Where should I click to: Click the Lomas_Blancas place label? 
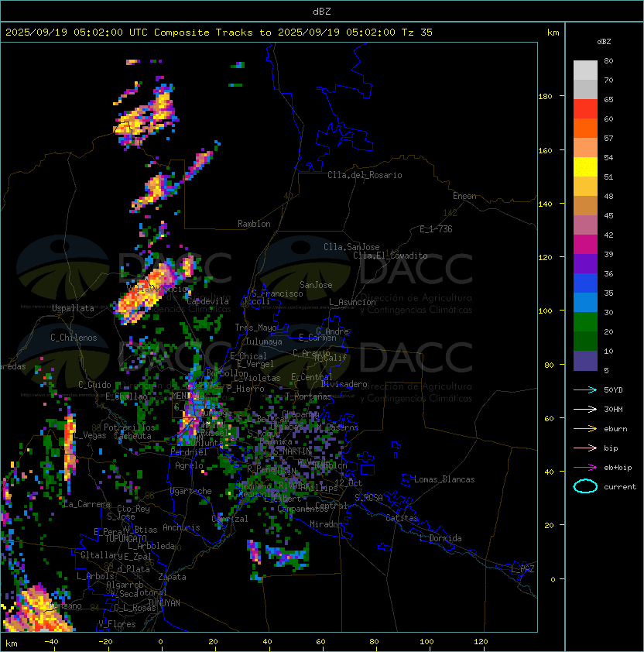point(444,479)
